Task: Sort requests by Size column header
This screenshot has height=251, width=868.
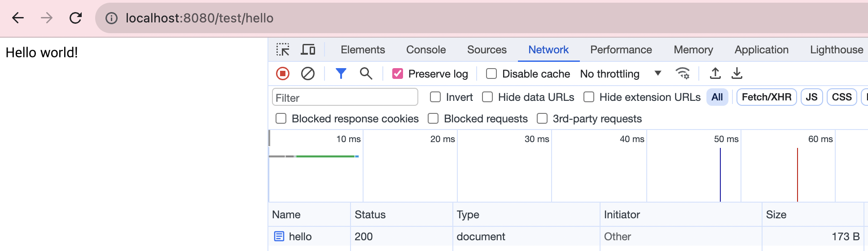Action: [813, 214]
